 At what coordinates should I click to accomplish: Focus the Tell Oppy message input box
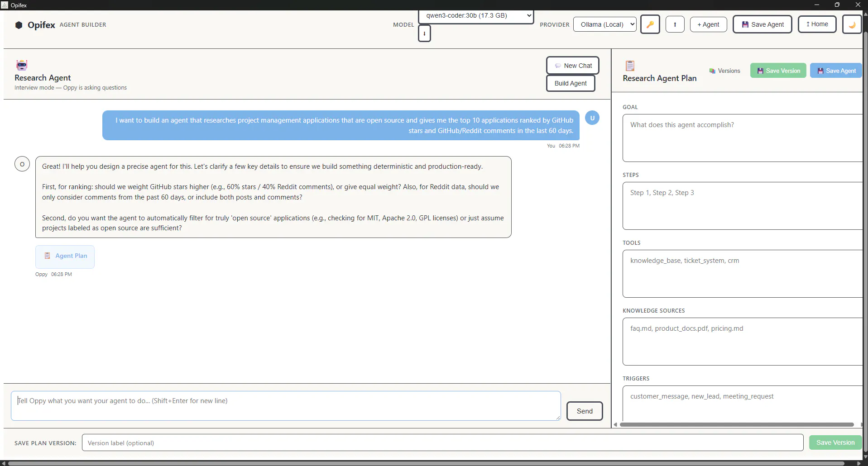click(286, 406)
